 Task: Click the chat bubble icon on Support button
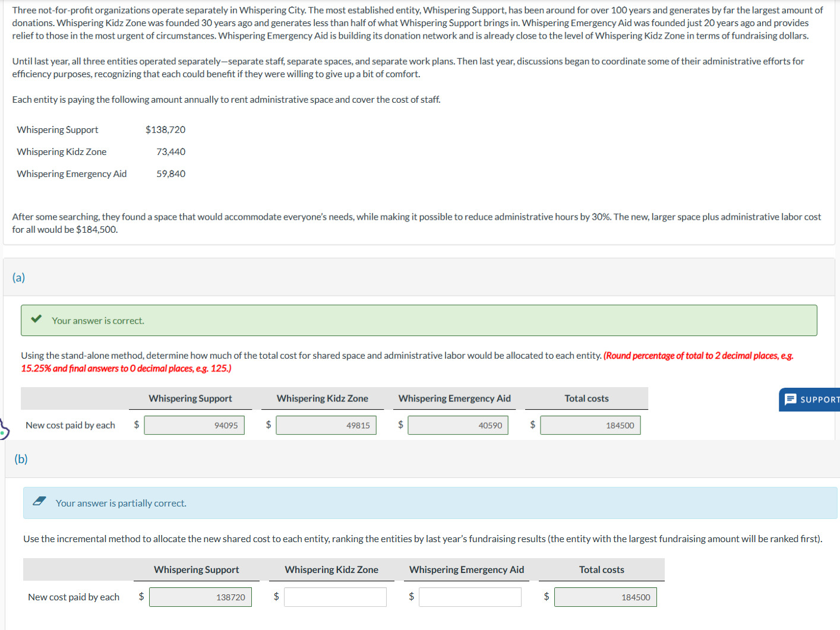(791, 400)
